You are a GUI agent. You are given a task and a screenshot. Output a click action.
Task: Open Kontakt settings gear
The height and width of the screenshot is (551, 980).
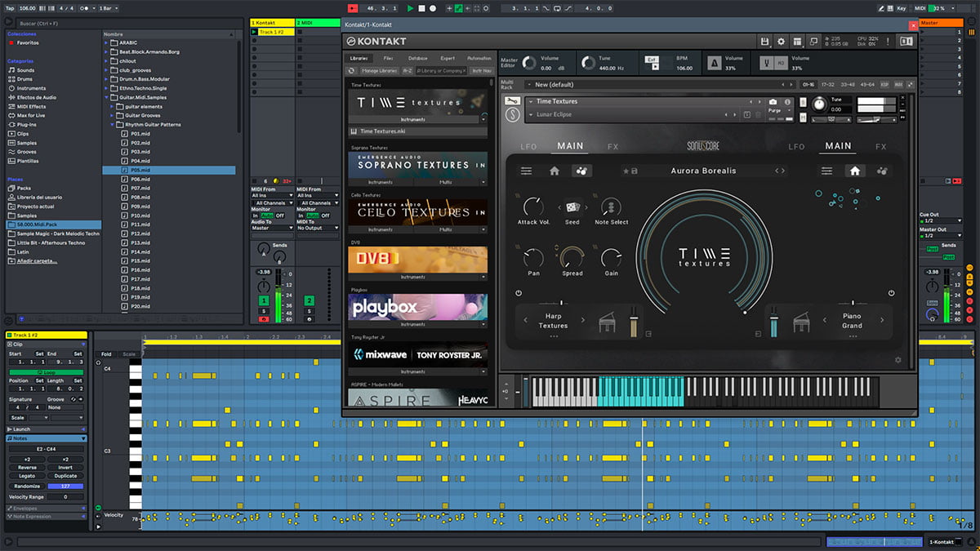pyautogui.click(x=781, y=42)
